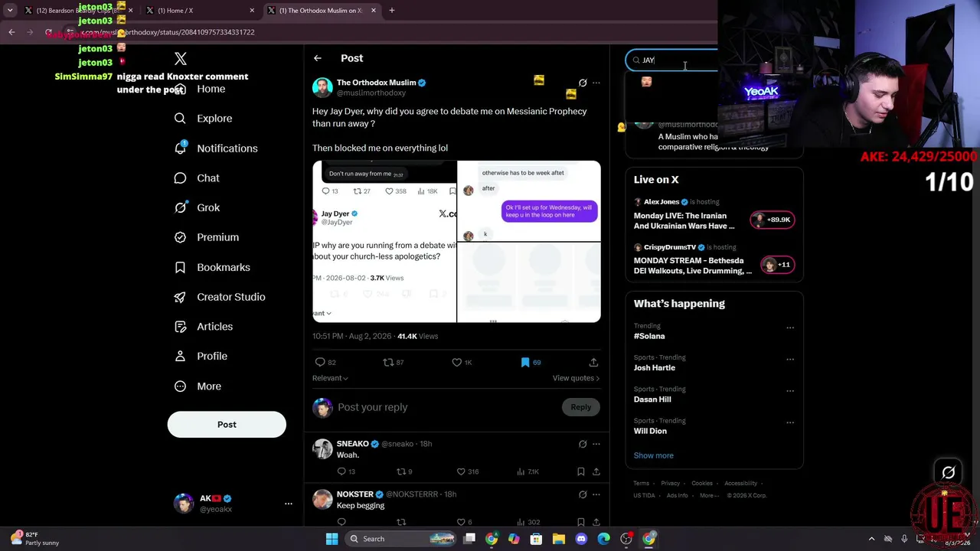980x551 pixels.
Task: Open options for the Will Dion trend
Action: pyautogui.click(x=790, y=422)
